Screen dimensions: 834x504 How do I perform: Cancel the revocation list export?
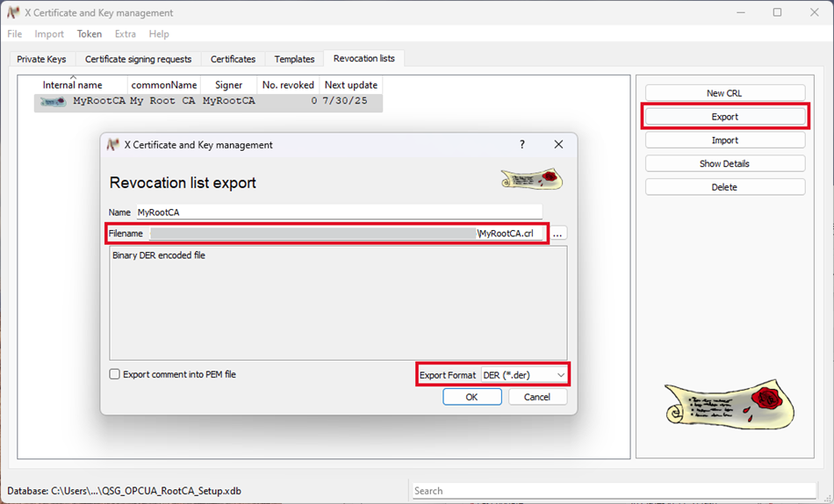tap(536, 397)
